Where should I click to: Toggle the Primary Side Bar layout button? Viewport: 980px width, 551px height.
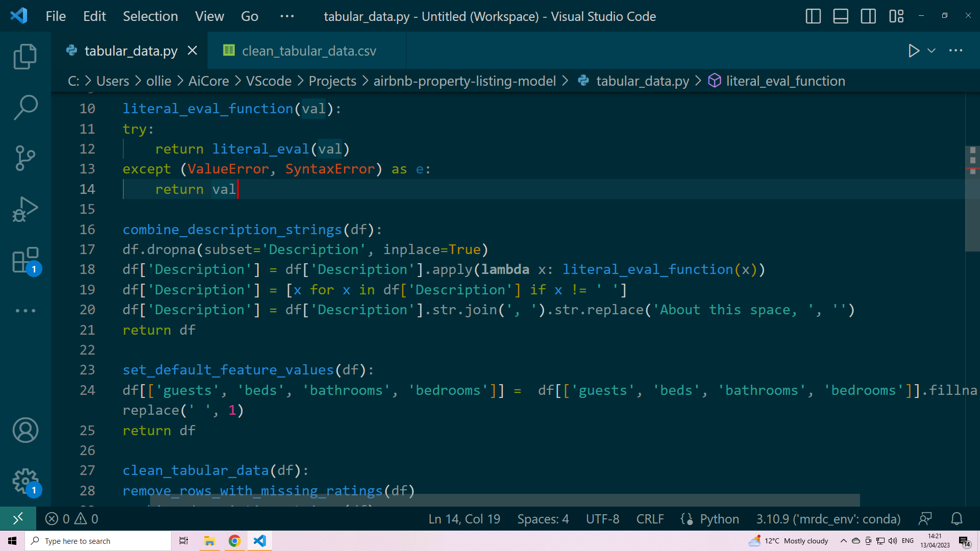coord(813,16)
